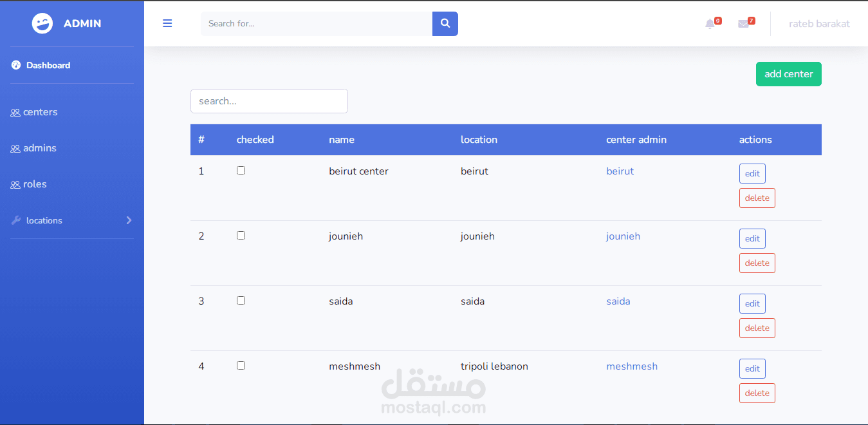868x425 pixels.
Task: Click the Dashboard gauge icon
Action: tap(16, 65)
